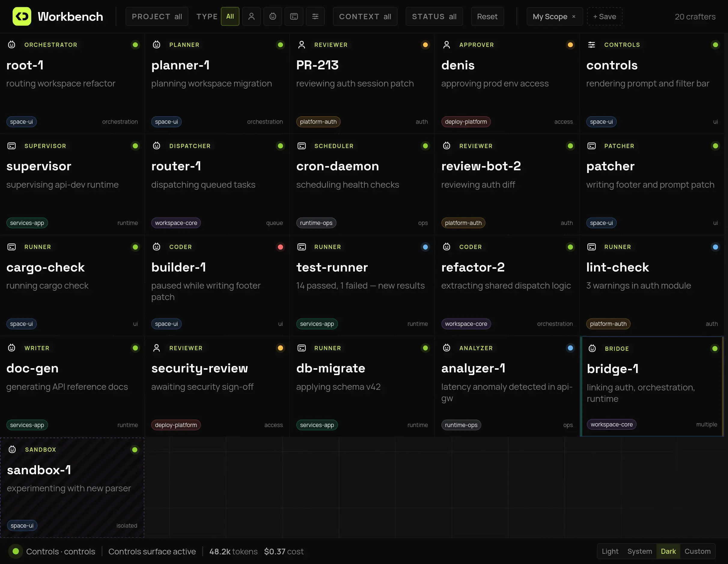Remove the My Scope chip
Image resolution: width=728 pixels, height=564 pixels.
[574, 16]
